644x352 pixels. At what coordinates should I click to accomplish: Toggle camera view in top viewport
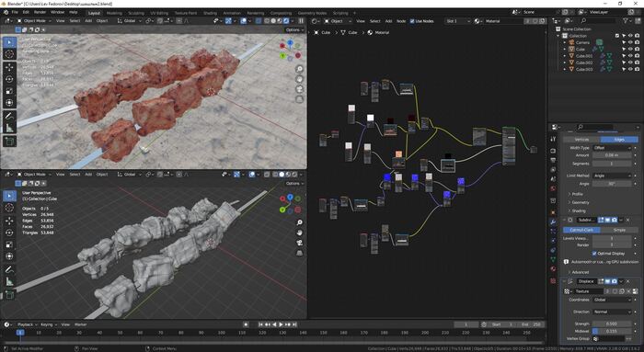point(299,89)
